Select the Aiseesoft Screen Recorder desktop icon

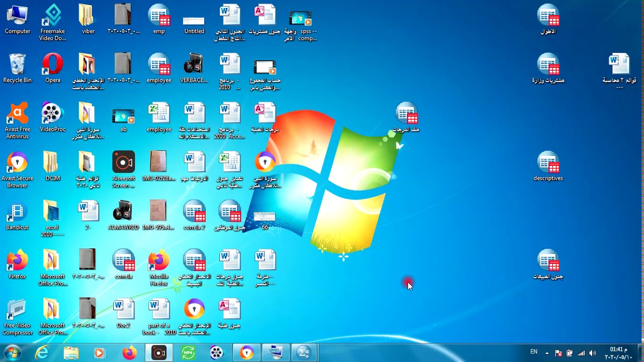(123, 170)
